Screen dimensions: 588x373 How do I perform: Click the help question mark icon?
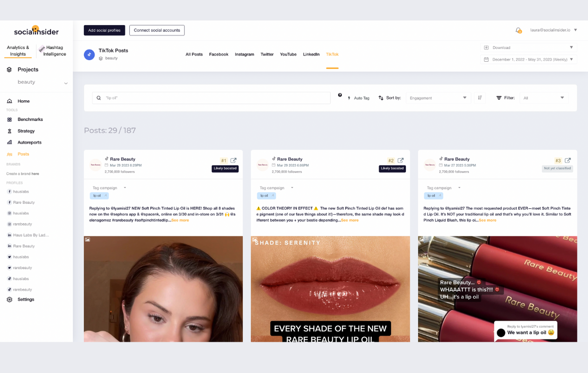click(340, 95)
